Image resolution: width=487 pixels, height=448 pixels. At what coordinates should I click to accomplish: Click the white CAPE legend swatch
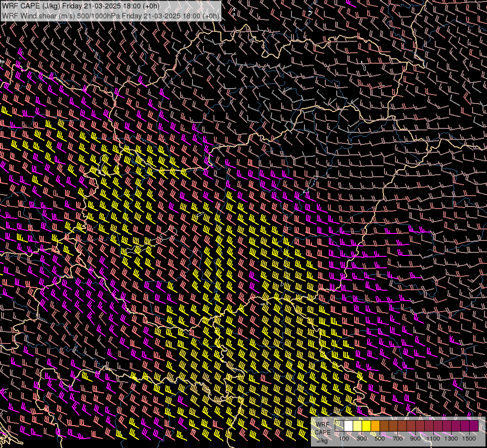[x=349, y=426]
